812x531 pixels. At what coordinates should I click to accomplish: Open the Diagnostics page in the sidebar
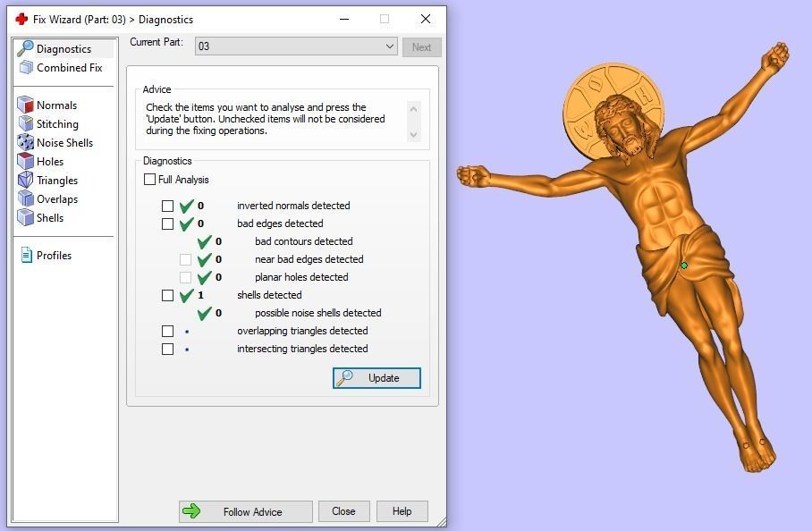tap(63, 49)
